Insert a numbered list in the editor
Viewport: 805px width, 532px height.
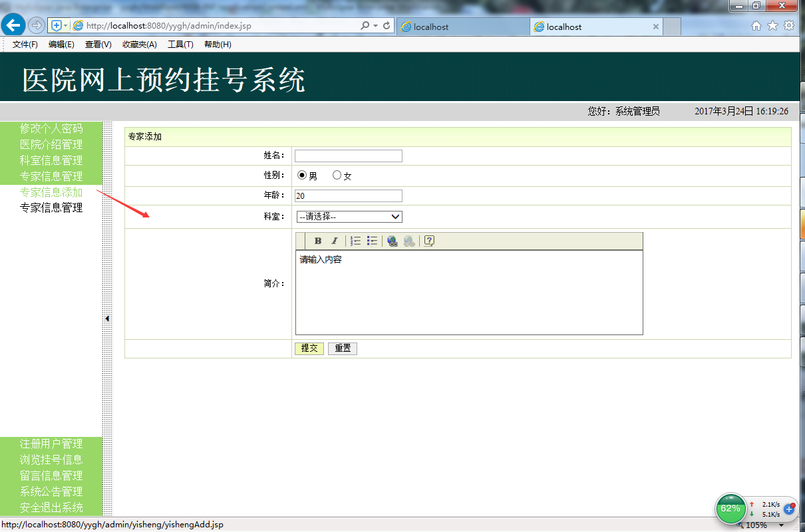pos(355,241)
